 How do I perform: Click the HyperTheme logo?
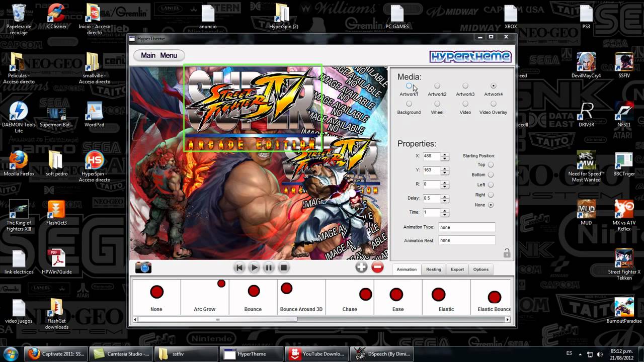470,56
